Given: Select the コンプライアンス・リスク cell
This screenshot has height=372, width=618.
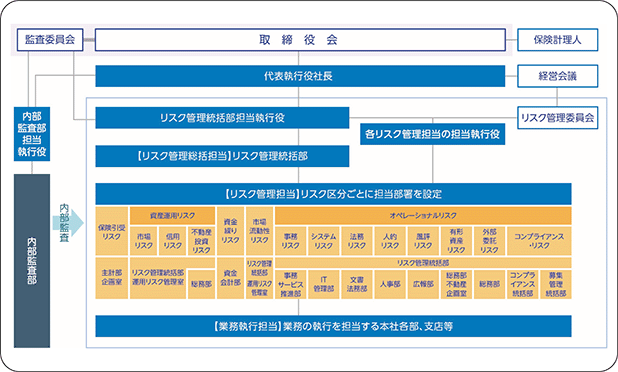Looking at the screenshot, I should 539,241.
